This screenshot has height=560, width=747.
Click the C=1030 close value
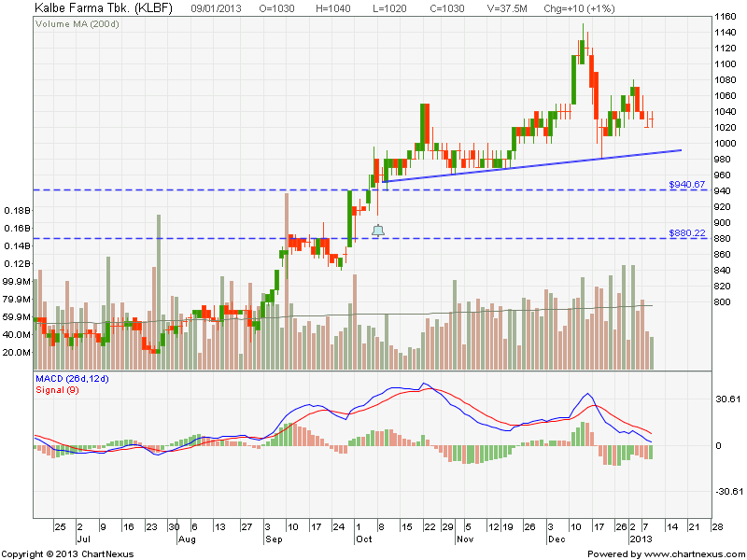446,8
